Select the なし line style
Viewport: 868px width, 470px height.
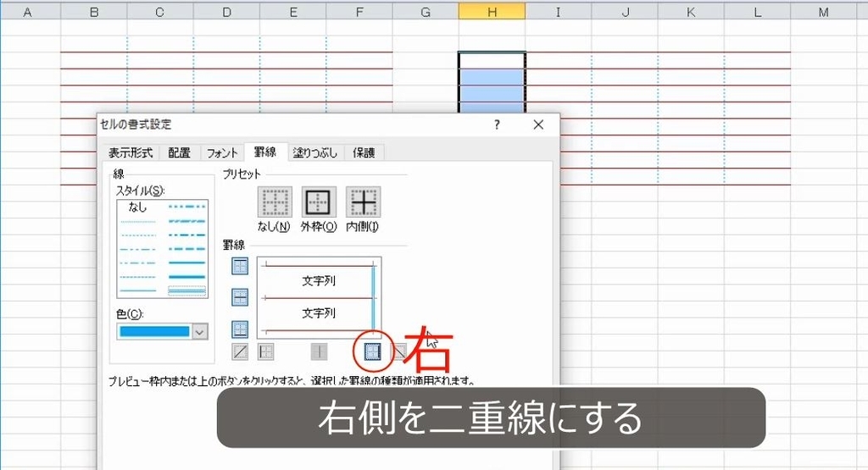tap(138, 207)
